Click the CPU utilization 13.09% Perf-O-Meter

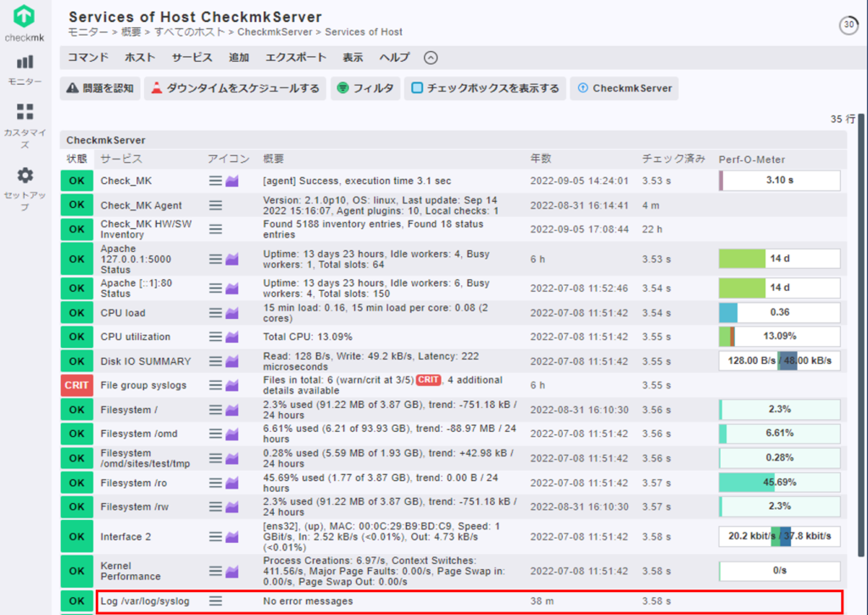780,336
